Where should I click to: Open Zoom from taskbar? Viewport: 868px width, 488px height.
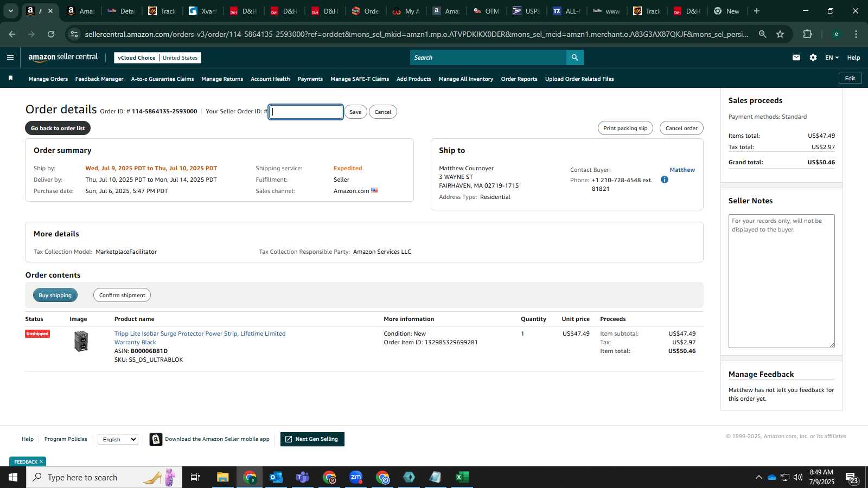coord(356,477)
